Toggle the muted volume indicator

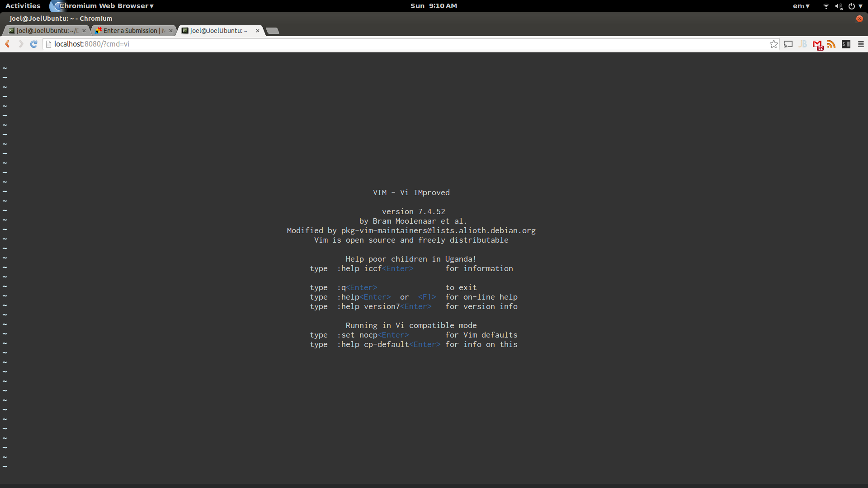click(839, 6)
